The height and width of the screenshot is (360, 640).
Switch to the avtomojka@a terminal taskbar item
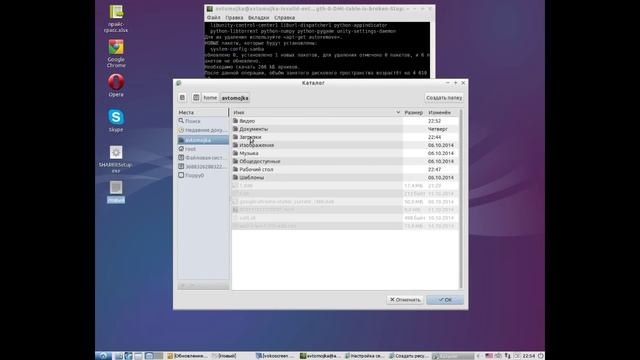point(320,356)
